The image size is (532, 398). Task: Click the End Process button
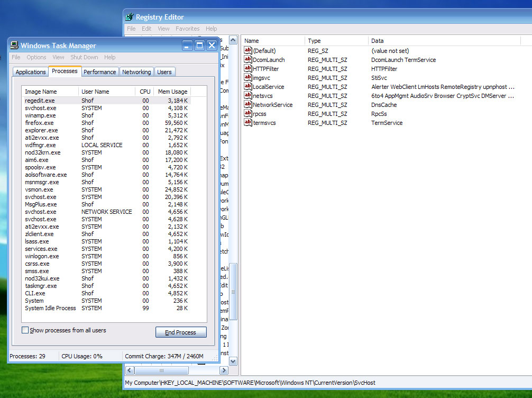click(180, 332)
